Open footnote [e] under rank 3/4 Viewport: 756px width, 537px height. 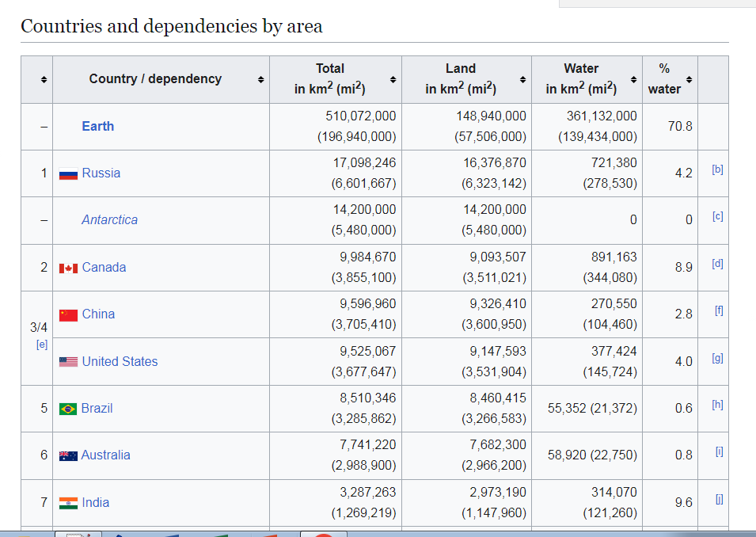(42, 345)
